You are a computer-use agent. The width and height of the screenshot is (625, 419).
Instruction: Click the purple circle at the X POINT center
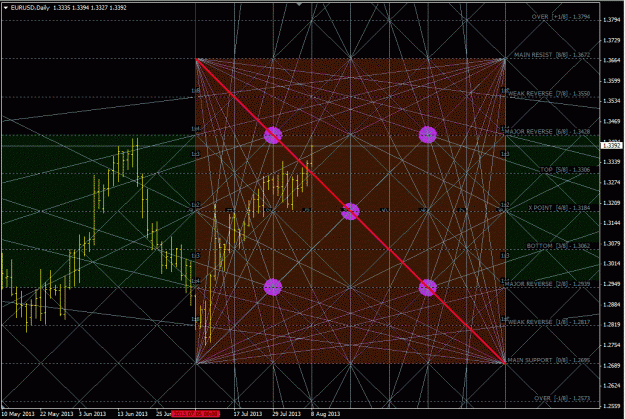(x=350, y=211)
